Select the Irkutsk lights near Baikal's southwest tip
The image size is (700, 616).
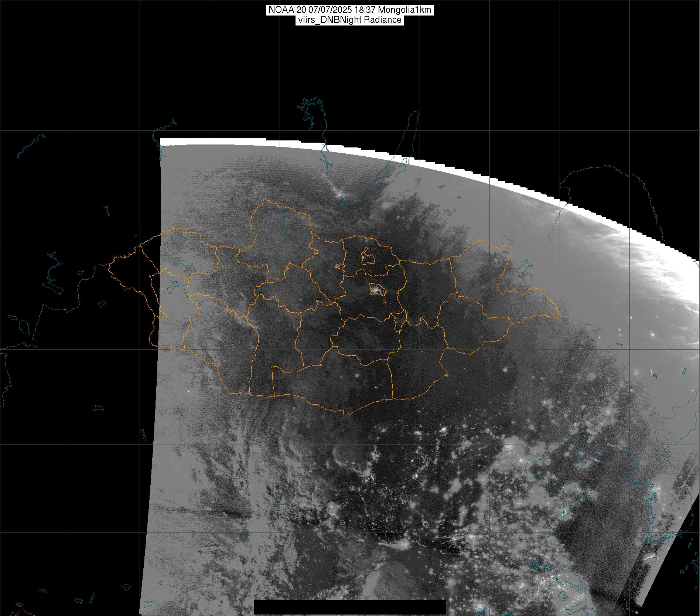[339, 193]
